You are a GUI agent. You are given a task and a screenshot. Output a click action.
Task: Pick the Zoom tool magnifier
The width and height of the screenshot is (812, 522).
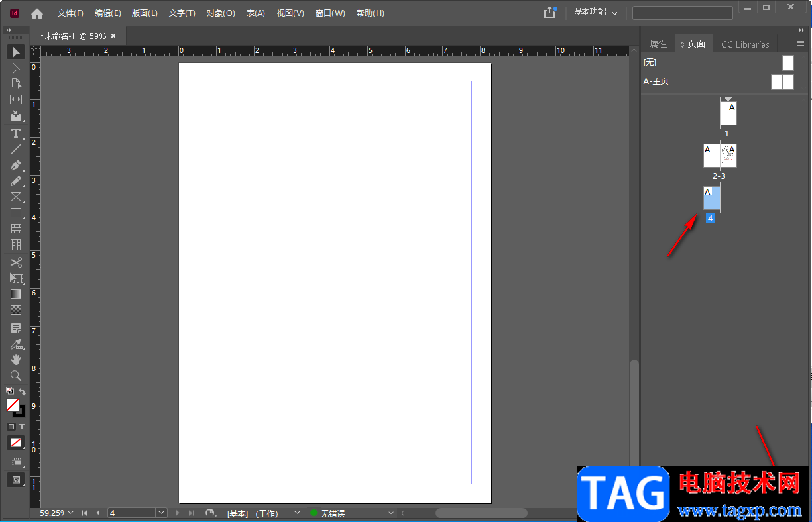(x=16, y=376)
